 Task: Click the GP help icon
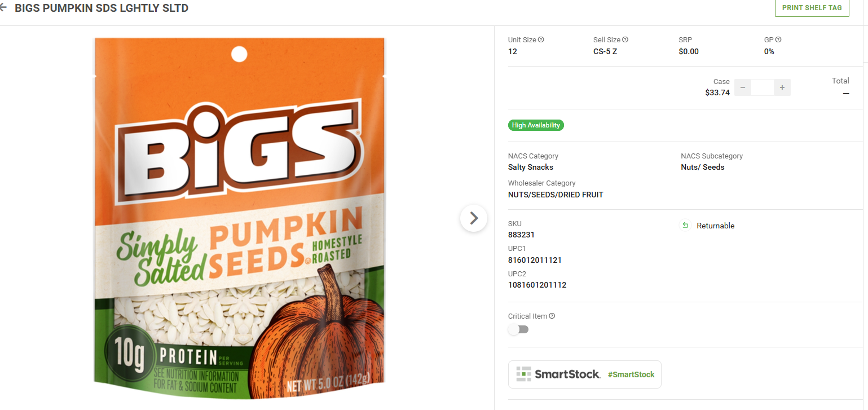click(x=778, y=40)
